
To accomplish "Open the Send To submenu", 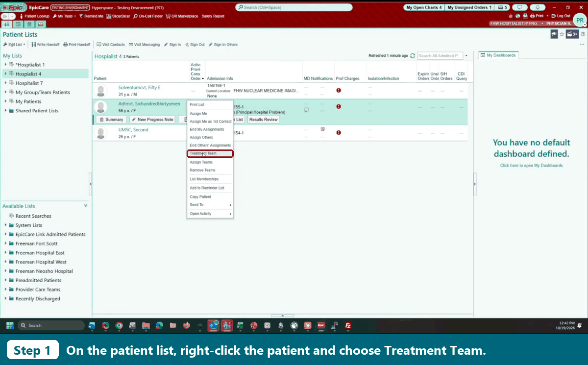I will [x=210, y=205].
